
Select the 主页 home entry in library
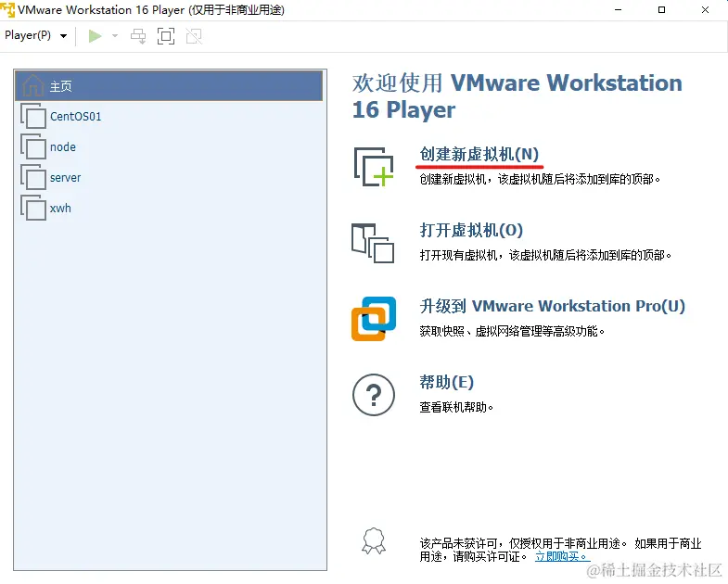(x=169, y=86)
